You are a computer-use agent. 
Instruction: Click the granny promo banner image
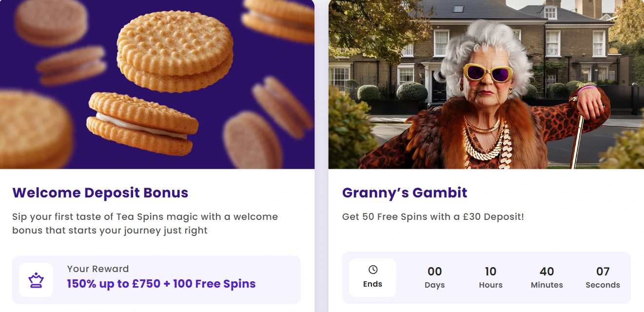(x=486, y=83)
